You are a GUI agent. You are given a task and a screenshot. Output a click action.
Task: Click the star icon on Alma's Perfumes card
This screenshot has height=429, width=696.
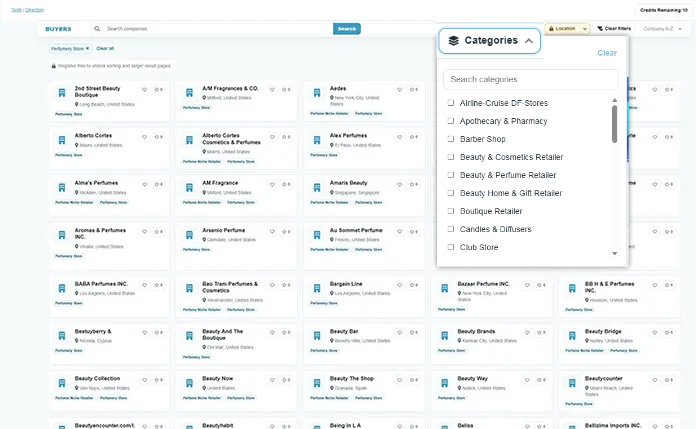[158, 184]
